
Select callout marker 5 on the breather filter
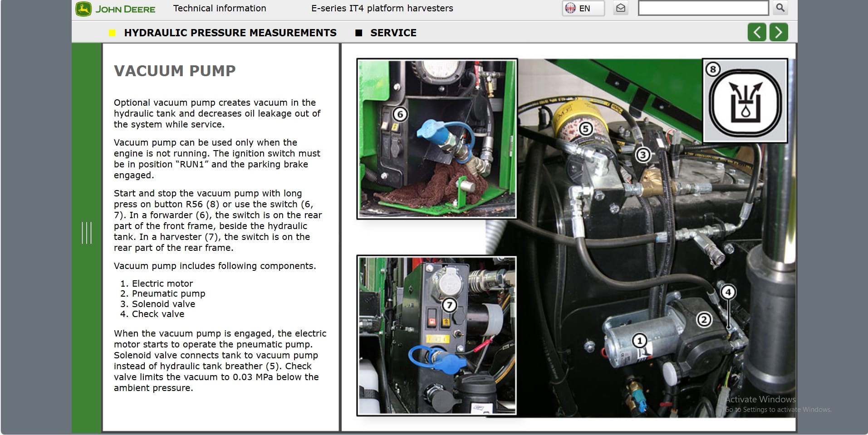click(586, 128)
